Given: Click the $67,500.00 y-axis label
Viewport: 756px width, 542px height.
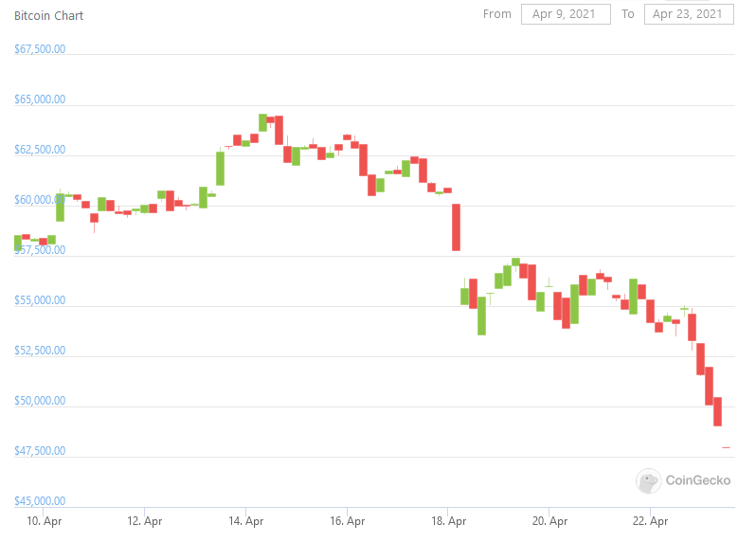Looking at the screenshot, I should point(40,49).
